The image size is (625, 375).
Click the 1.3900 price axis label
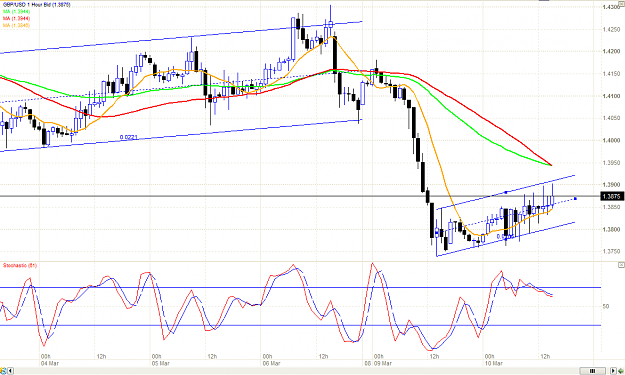[x=612, y=185]
